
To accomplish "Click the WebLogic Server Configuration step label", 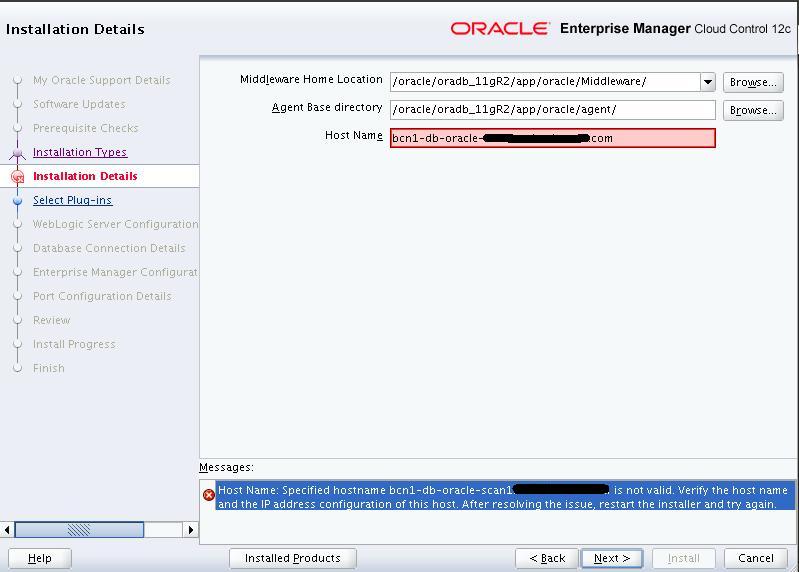I will click(115, 224).
